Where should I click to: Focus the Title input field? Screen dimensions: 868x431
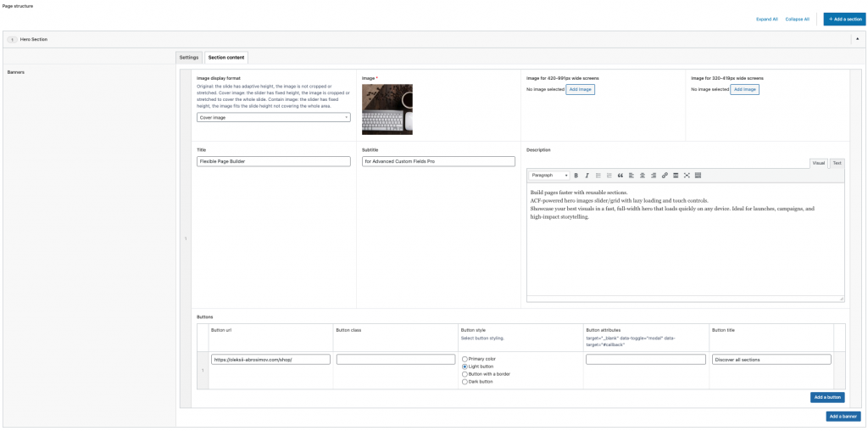pyautogui.click(x=274, y=161)
